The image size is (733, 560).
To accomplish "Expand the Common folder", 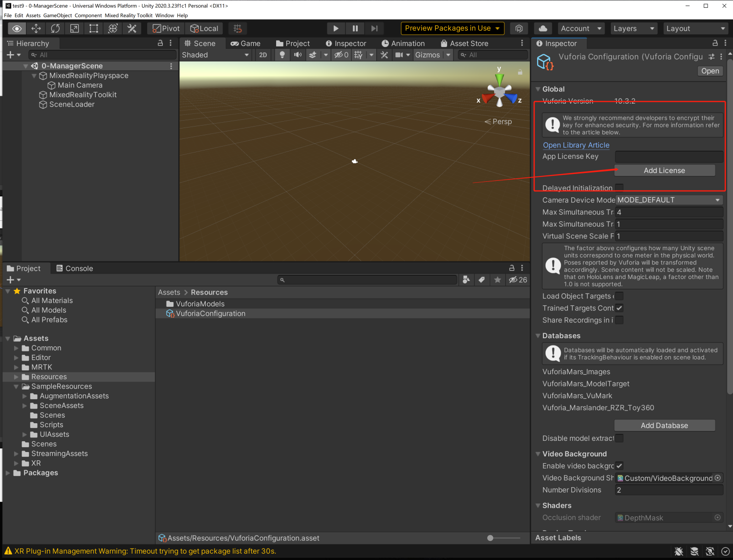I will tap(16, 348).
